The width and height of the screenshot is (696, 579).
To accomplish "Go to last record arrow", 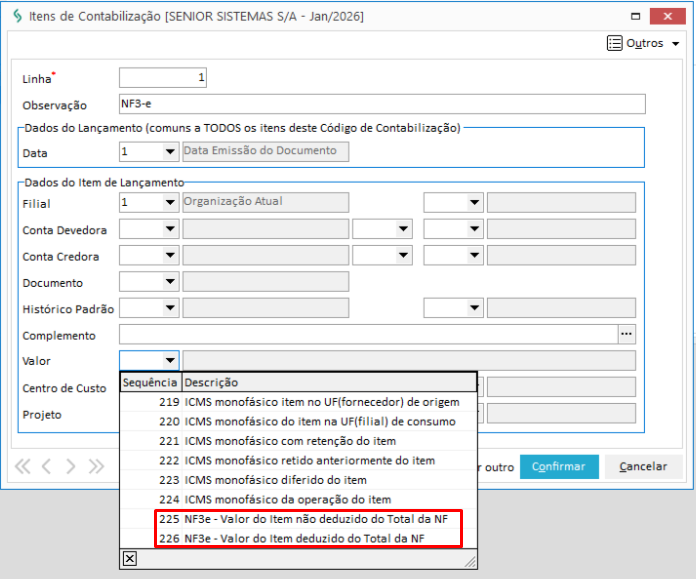I will click(x=96, y=467).
